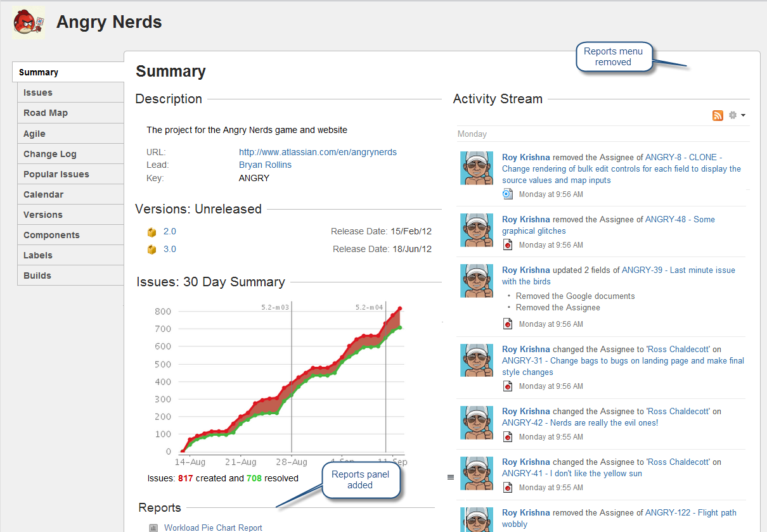Open the version 2.0 link

[170, 232]
